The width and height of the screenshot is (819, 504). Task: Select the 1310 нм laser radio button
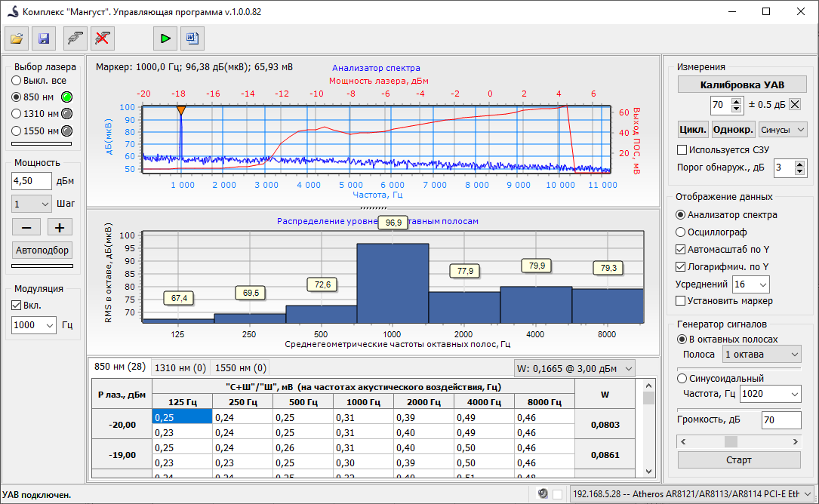pyautogui.click(x=17, y=114)
